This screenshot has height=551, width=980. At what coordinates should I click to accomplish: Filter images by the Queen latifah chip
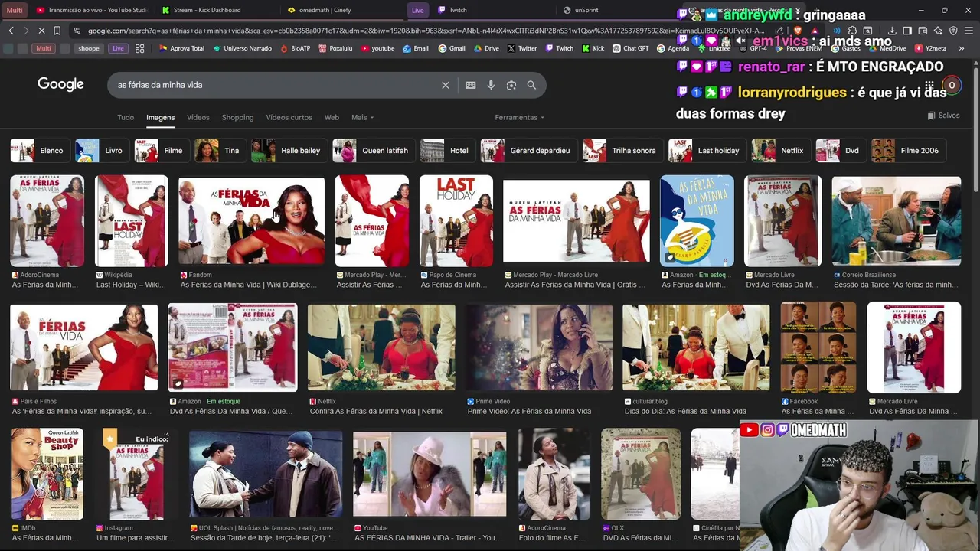(x=373, y=151)
